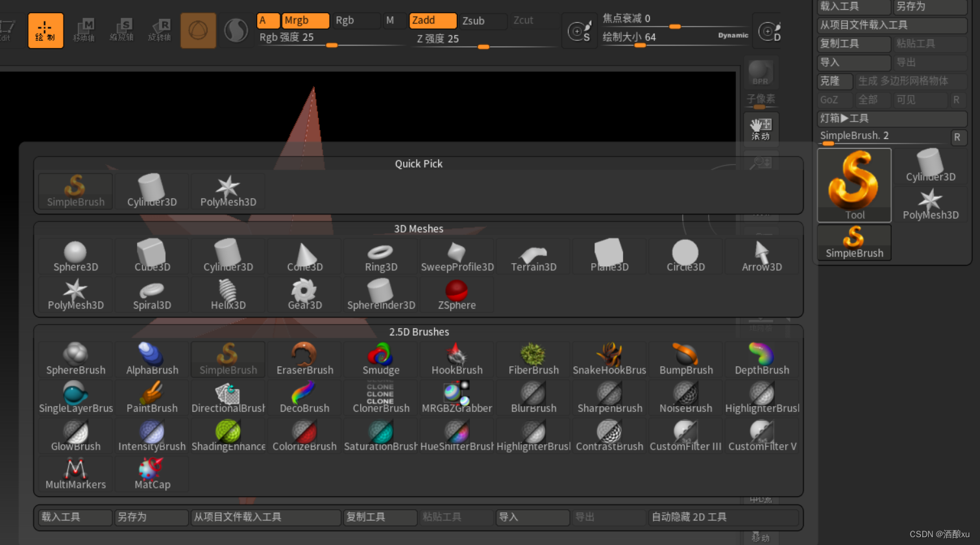The height and width of the screenshot is (545, 980).
Task: Select PolyMesh3D in Quick Pick row
Action: coord(228,192)
